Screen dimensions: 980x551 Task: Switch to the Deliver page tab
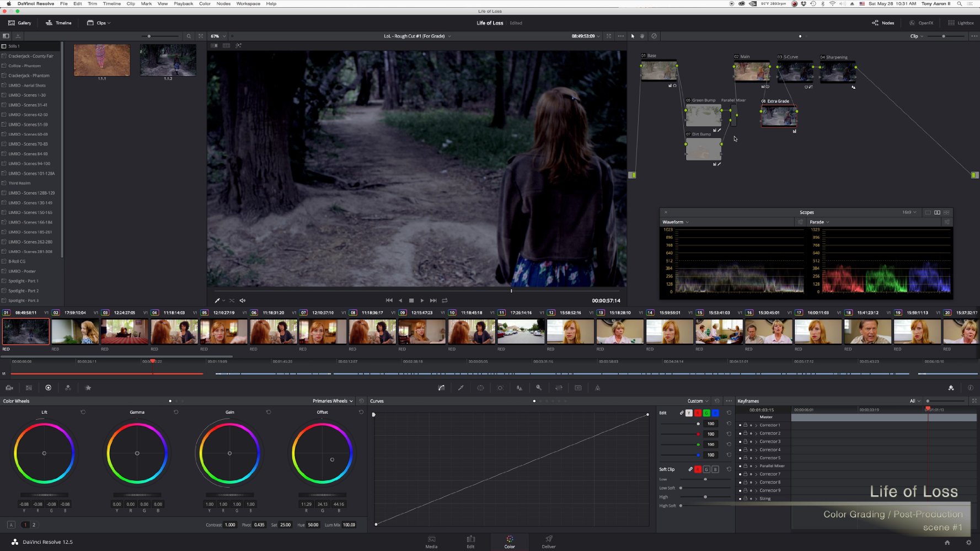tap(549, 542)
